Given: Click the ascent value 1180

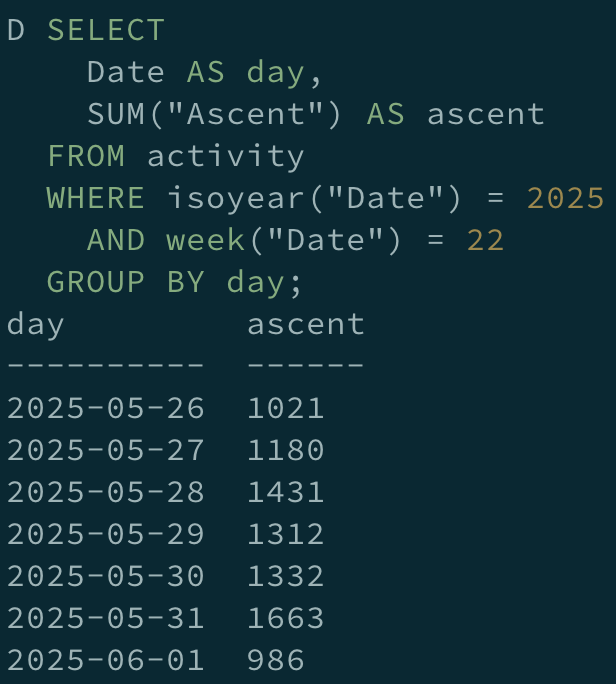Looking at the screenshot, I should click(285, 450).
